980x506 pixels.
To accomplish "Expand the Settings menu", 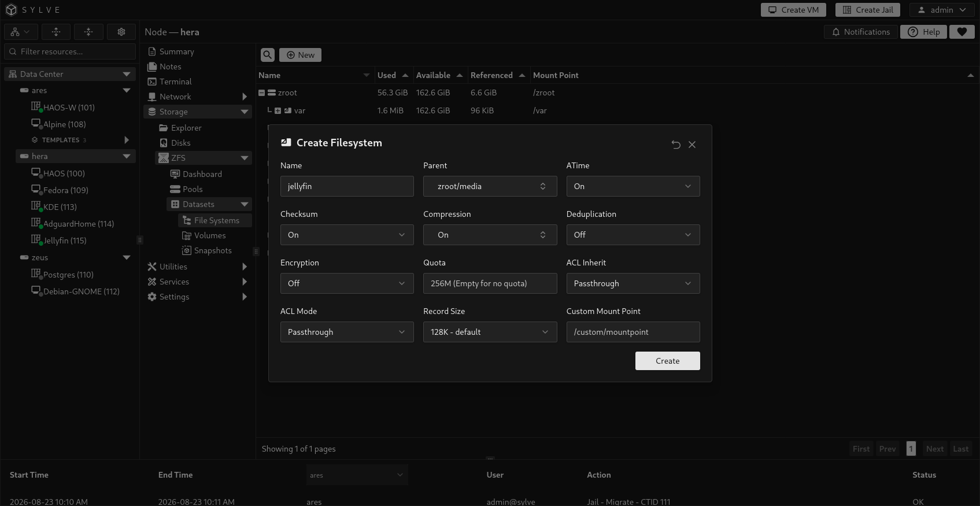I will (x=197, y=297).
